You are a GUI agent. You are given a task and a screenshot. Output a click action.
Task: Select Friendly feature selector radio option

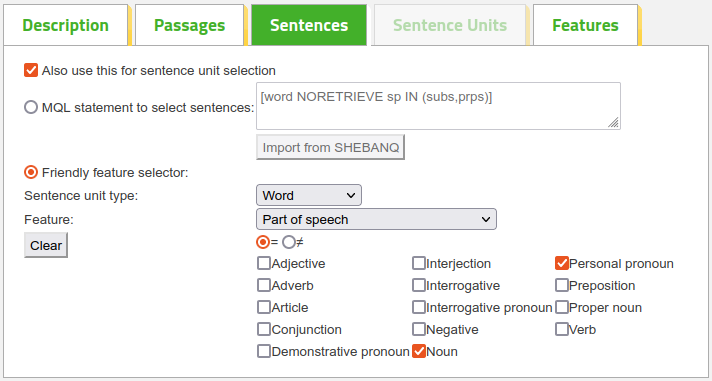coord(31,173)
